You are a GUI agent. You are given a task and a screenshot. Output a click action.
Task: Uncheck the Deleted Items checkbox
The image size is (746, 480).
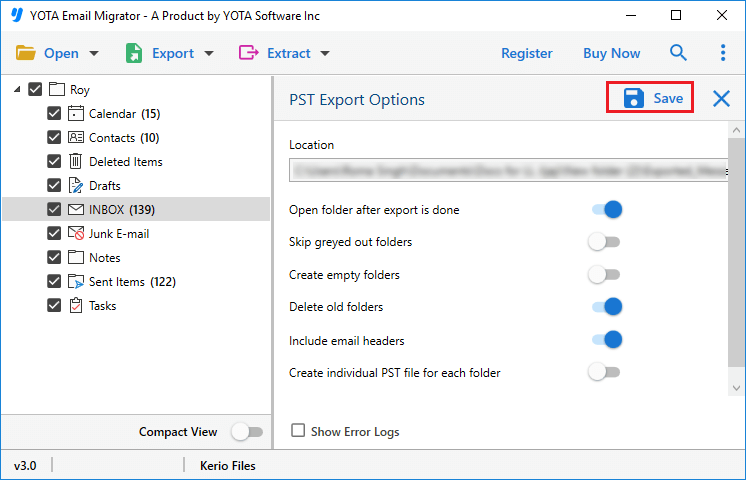click(x=54, y=161)
